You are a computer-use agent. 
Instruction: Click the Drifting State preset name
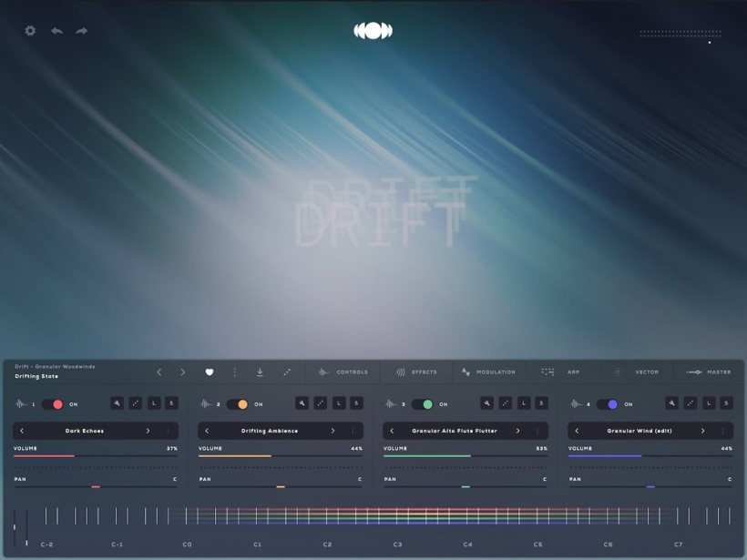(x=36, y=376)
